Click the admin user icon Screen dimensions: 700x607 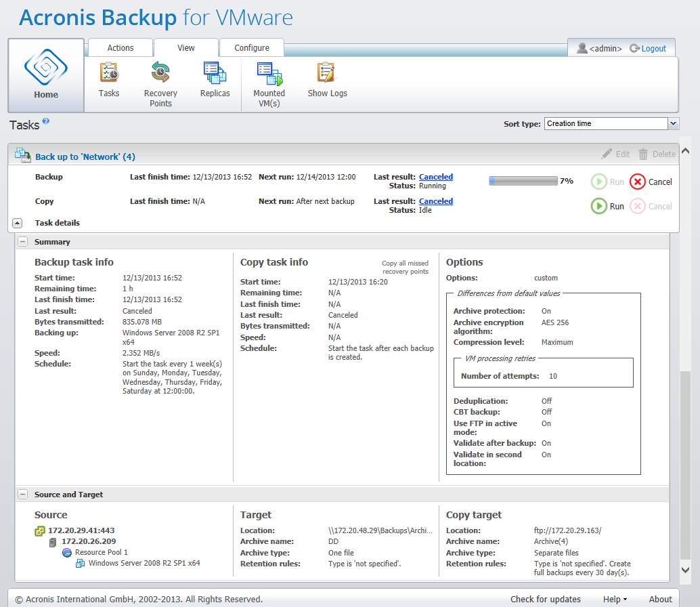pos(582,48)
